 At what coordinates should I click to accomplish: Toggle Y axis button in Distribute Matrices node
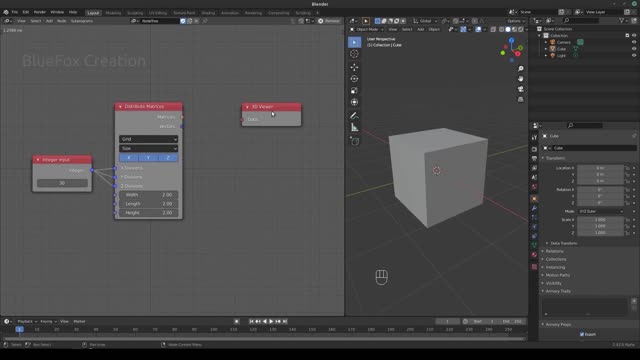click(x=148, y=158)
